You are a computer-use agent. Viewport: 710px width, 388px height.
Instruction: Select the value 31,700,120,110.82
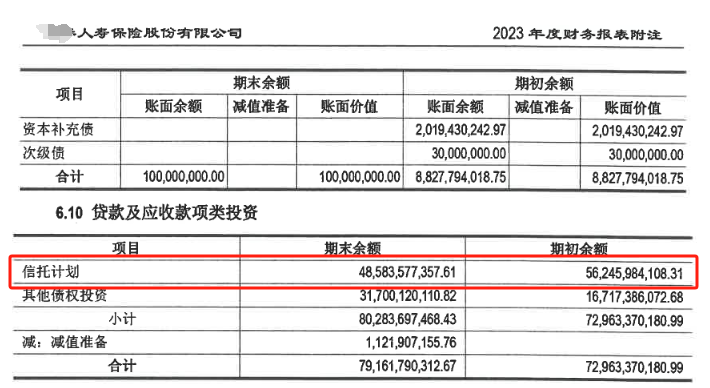408,296
